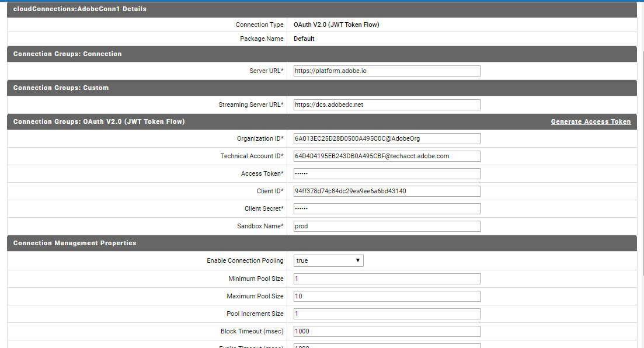Click the Default package name value
Screen dimensions: 644x348
pyautogui.click(x=304, y=39)
